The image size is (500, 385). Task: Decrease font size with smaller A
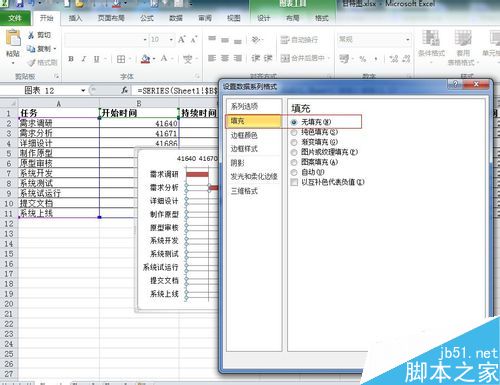[x=194, y=40]
